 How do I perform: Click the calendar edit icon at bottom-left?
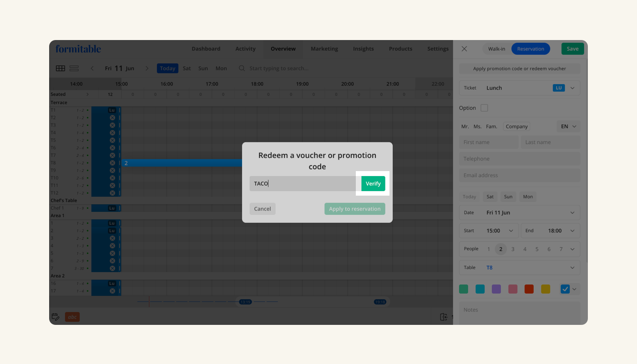[x=56, y=317]
